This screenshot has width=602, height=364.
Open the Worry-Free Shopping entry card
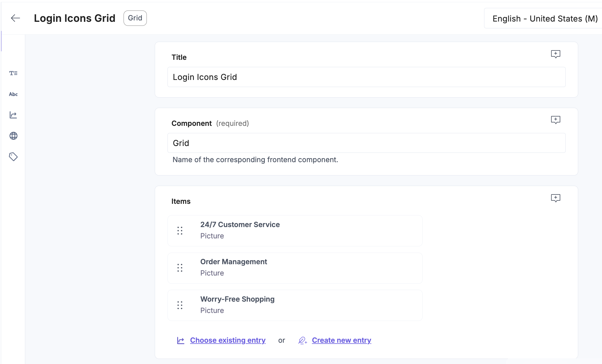295,305
